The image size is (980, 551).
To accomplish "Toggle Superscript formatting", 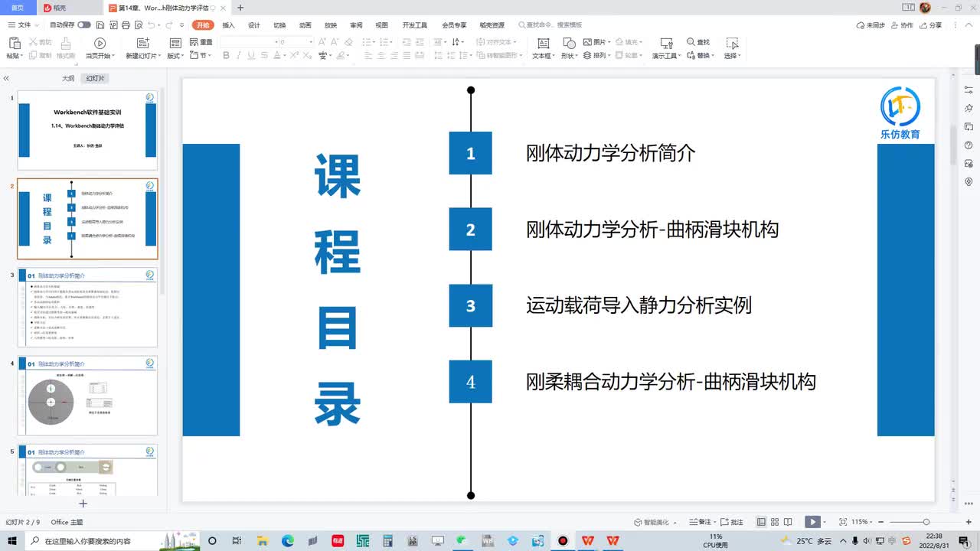I will [x=294, y=55].
